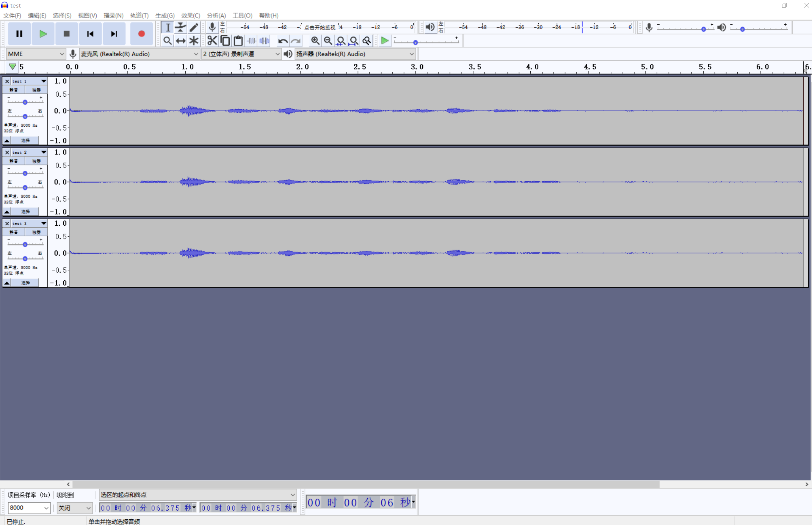Solo the test 2 track
The height and width of the screenshot is (525, 812).
pos(36,161)
